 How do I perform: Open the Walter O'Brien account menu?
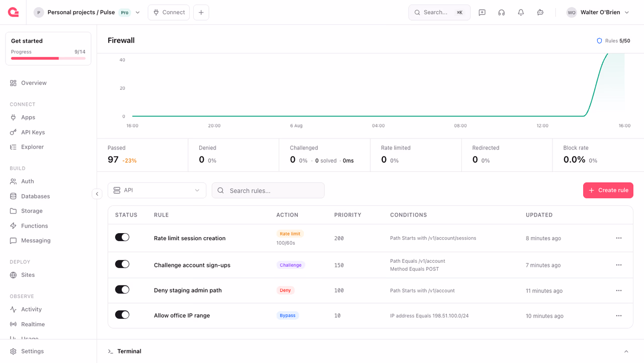click(598, 13)
